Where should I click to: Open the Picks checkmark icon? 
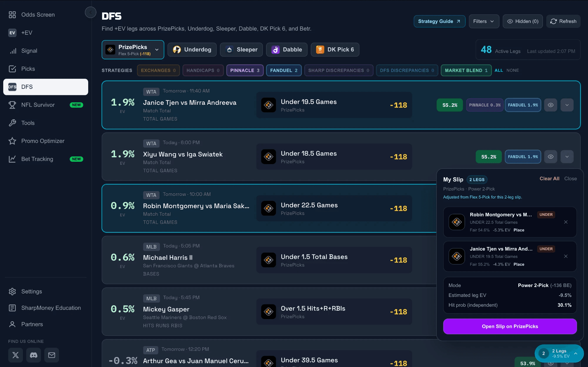(x=12, y=69)
